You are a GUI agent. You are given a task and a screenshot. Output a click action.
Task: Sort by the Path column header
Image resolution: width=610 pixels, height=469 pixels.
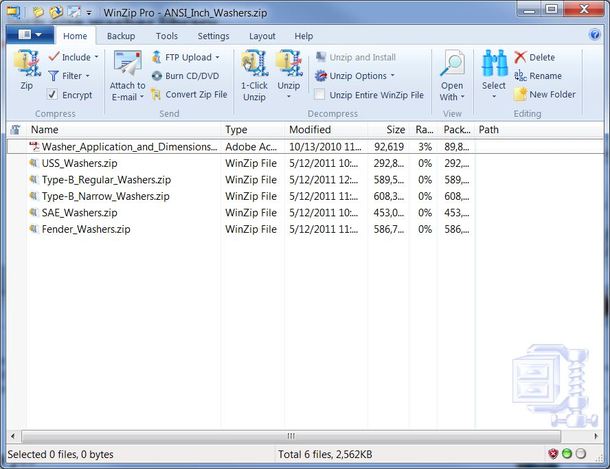539,130
